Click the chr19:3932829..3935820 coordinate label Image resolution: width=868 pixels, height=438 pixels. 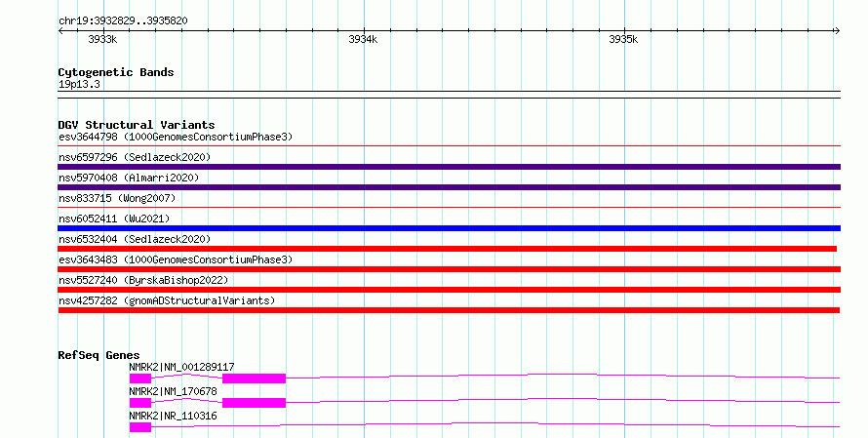[123, 21]
